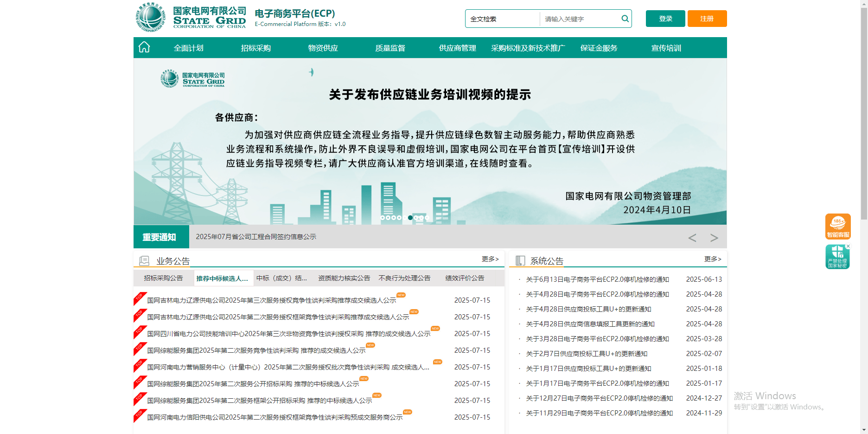Screen dimensions: 868x434
Task: Select the first carousel indicator dot
Action: 383,218
